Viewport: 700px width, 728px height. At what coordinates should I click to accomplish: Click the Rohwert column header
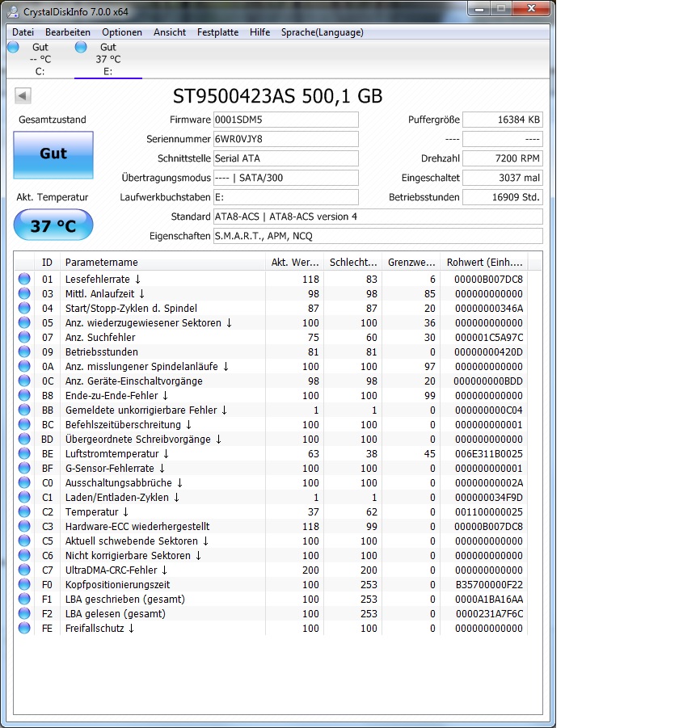[484, 263]
